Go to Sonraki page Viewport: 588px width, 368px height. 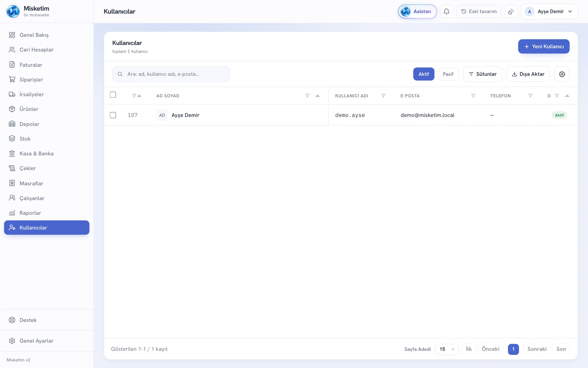[x=537, y=349]
